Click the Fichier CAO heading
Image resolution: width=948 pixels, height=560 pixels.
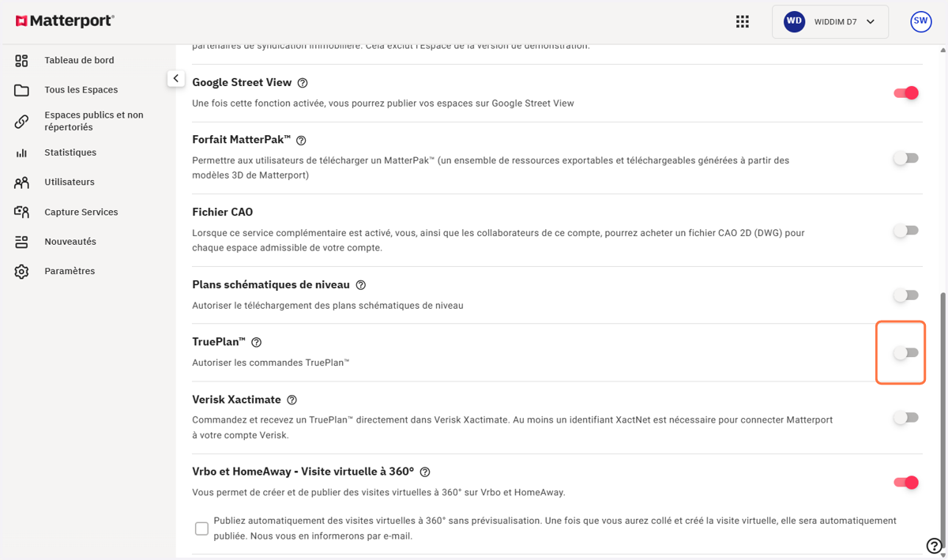click(223, 212)
